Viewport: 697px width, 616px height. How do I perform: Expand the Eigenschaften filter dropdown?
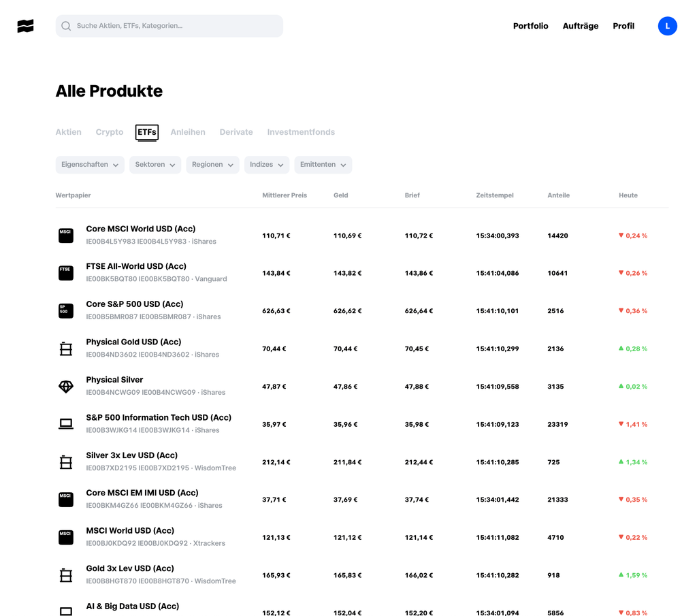pyautogui.click(x=90, y=165)
